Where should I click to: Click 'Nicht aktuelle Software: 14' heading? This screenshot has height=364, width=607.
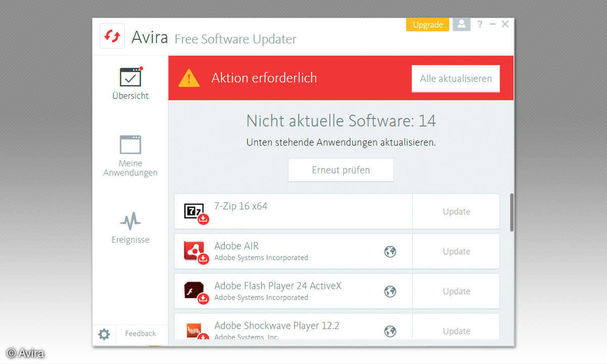coord(341,121)
